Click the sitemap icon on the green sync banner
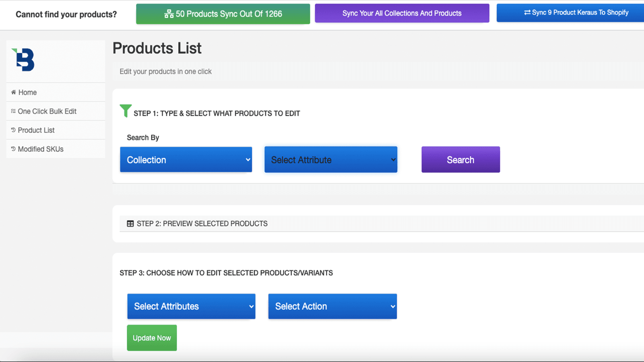This screenshot has width=644, height=362. [169, 13]
